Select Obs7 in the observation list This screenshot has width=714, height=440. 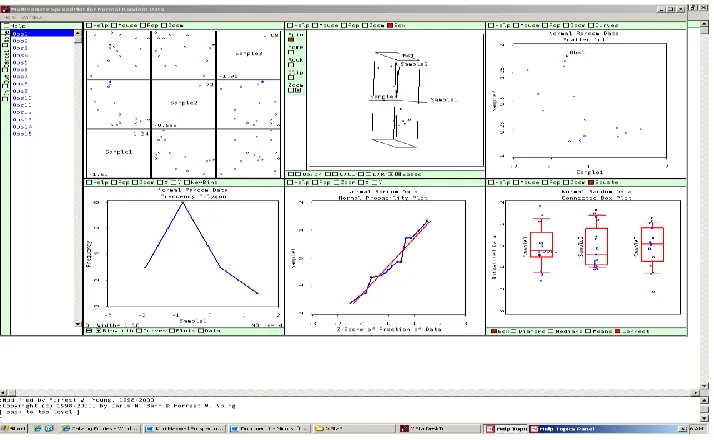tap(42, 77)
